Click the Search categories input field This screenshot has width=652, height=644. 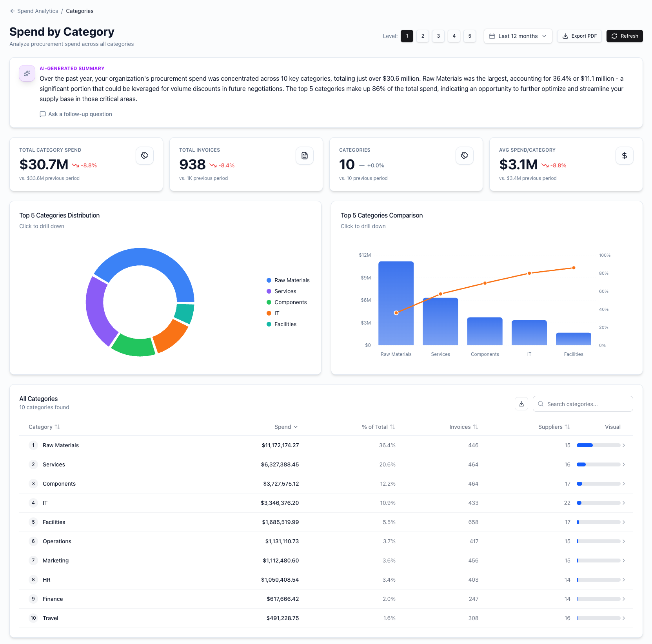click(x=583, y=404)
